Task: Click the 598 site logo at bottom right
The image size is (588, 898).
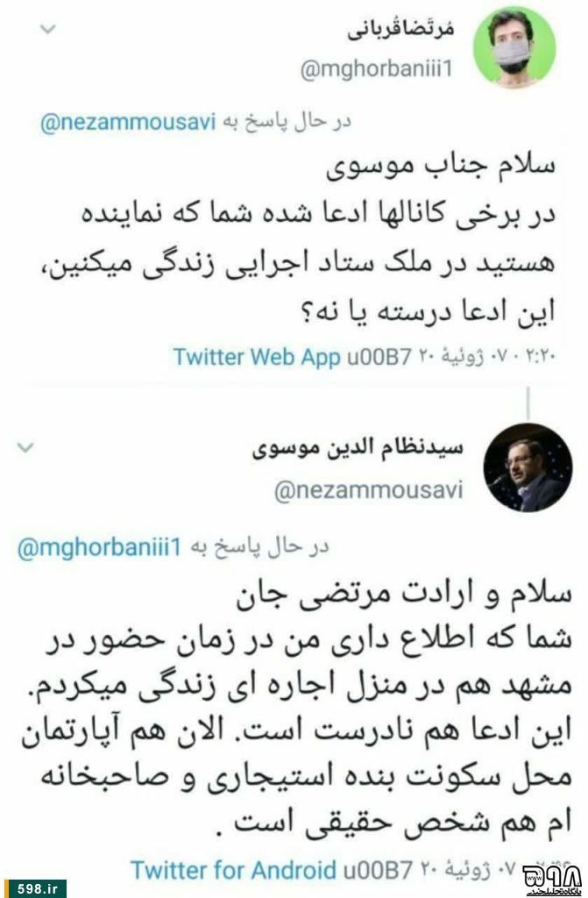Action: tap(553, 879)
